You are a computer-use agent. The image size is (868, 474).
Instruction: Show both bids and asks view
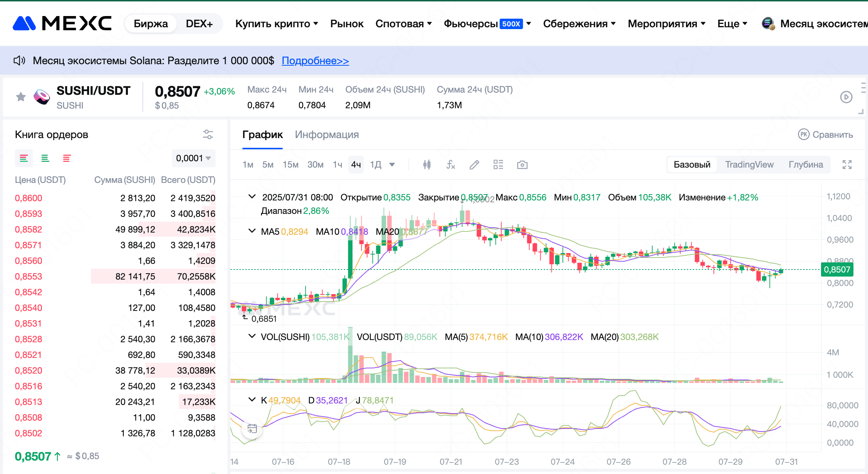(24, 158)
